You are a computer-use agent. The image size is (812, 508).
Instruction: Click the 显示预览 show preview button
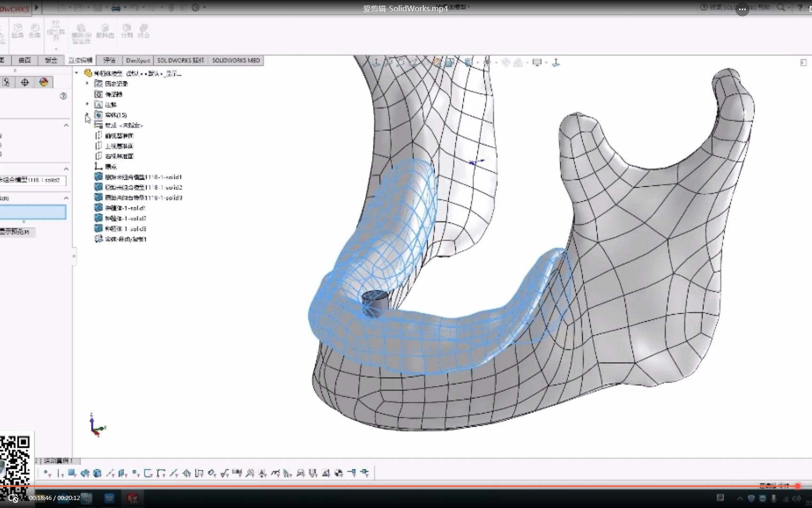click(17, 232)
